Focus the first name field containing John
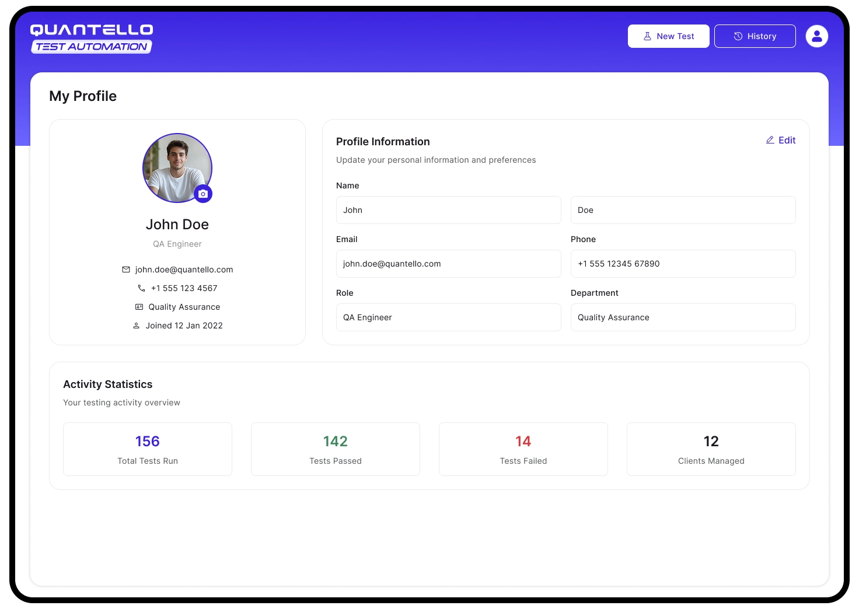This screenshot has height=616, width=859. (x=449, y=210)
